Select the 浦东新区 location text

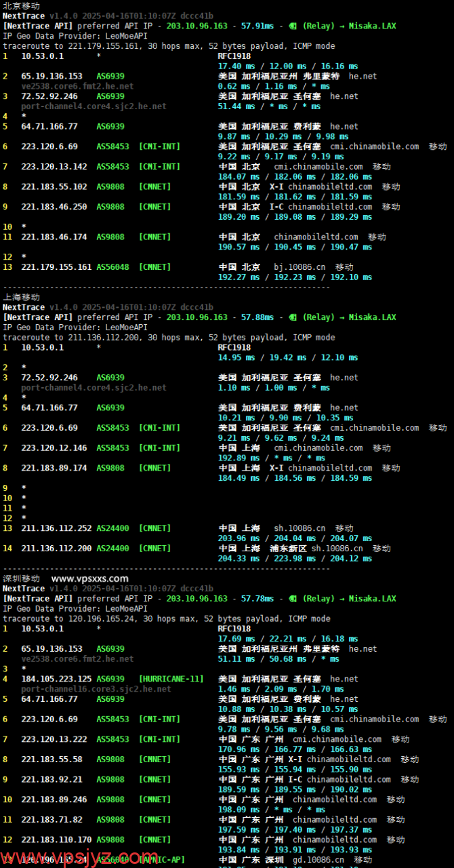coord(289,549)
